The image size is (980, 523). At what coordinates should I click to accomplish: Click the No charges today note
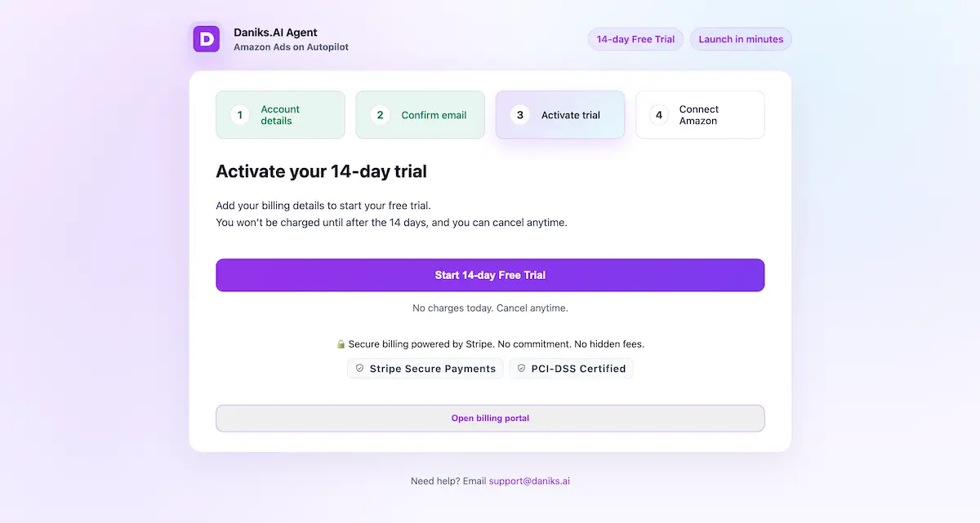pos(490,308)
